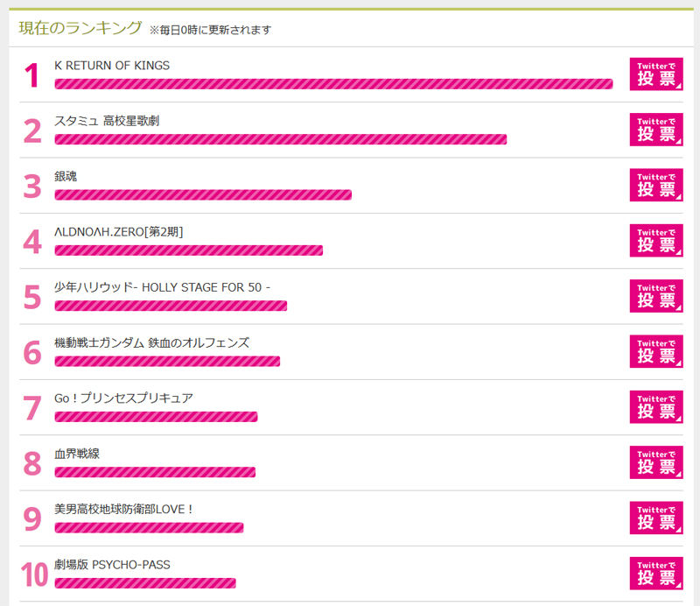Click the 銀魂 entry title
The height and width of the screenshot is (606, 700).
coord(66,177)
